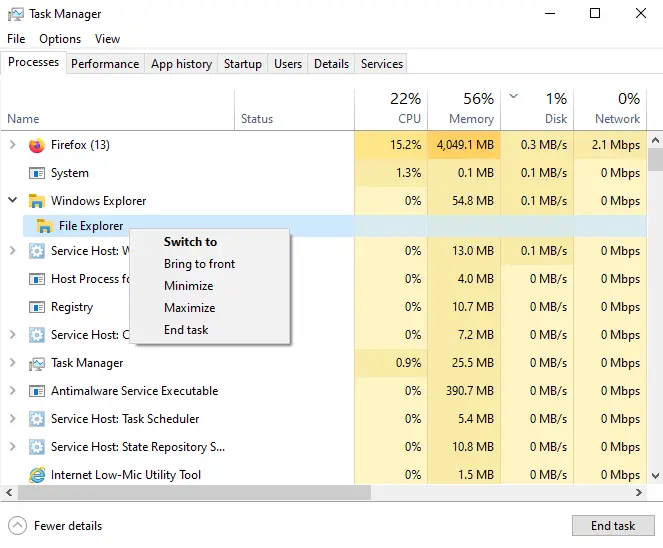
Task: Click Firefox CPU value 15.2%
Action: [x=405, y=145]
